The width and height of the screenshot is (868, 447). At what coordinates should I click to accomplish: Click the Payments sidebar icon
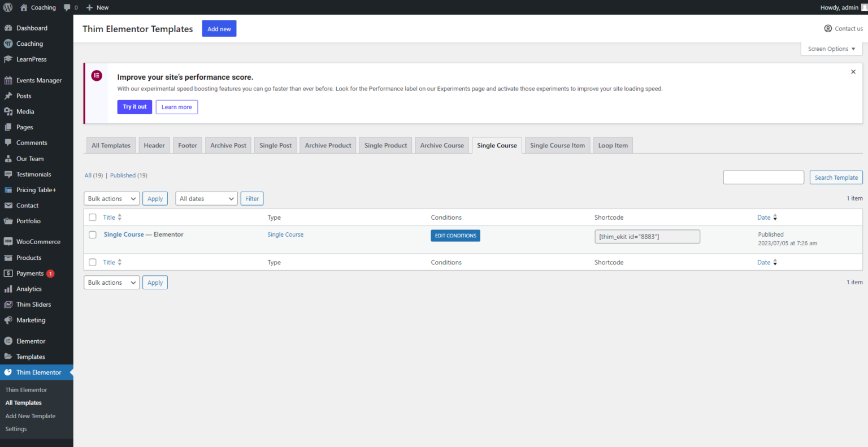tap(8, 274)
